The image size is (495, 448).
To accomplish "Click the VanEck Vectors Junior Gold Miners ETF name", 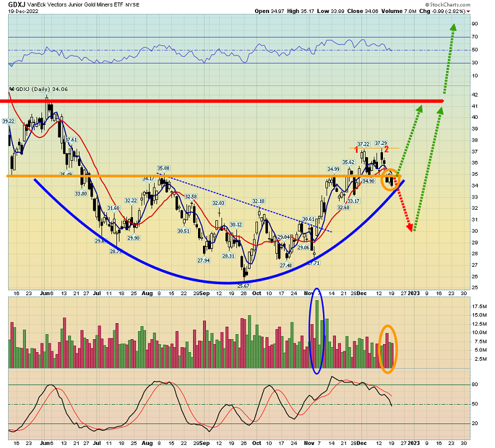I will 75,5.
